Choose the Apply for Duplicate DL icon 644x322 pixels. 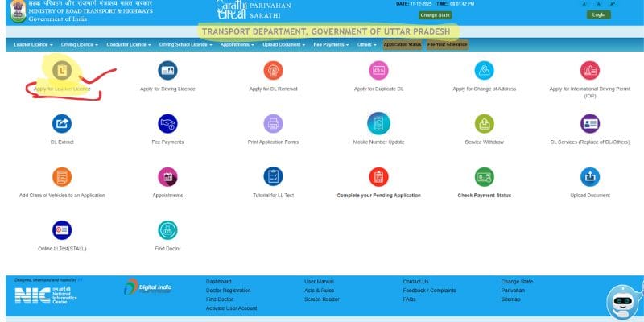click(378, 70)
